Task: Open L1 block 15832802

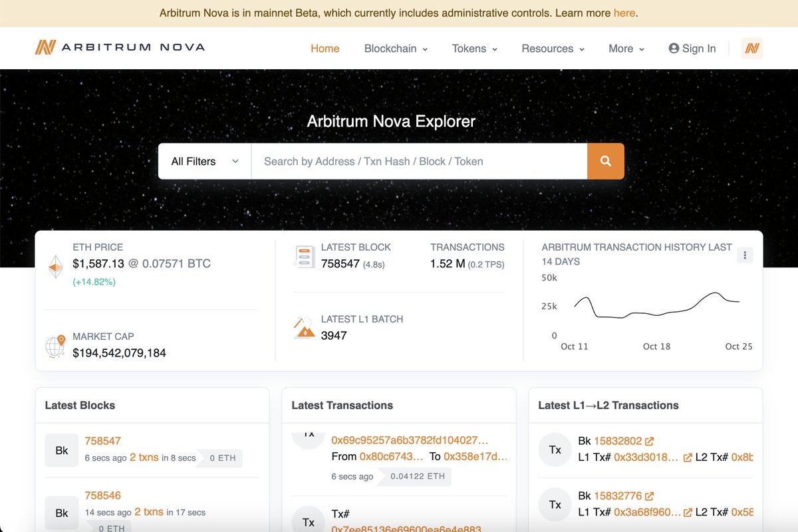Action: coord(618,441)
